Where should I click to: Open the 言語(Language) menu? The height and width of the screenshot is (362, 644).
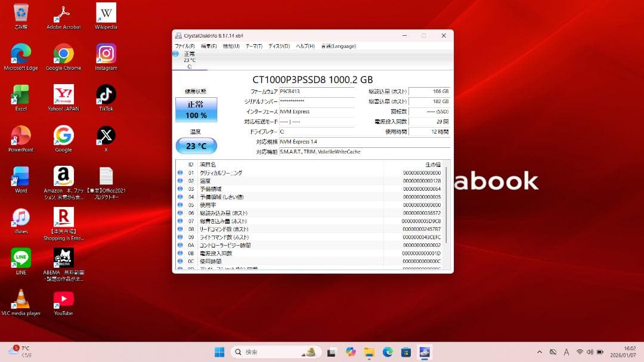[x=338, y=46]
